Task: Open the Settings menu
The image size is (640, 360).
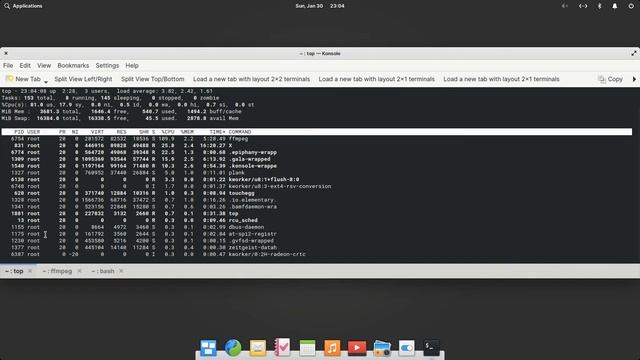Action: (x=107, y=66)
